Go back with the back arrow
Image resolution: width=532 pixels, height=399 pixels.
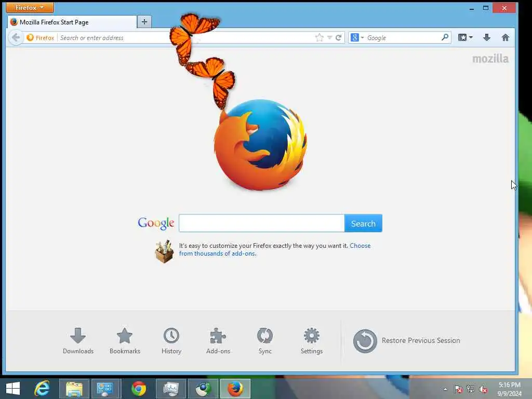point(16,37)
